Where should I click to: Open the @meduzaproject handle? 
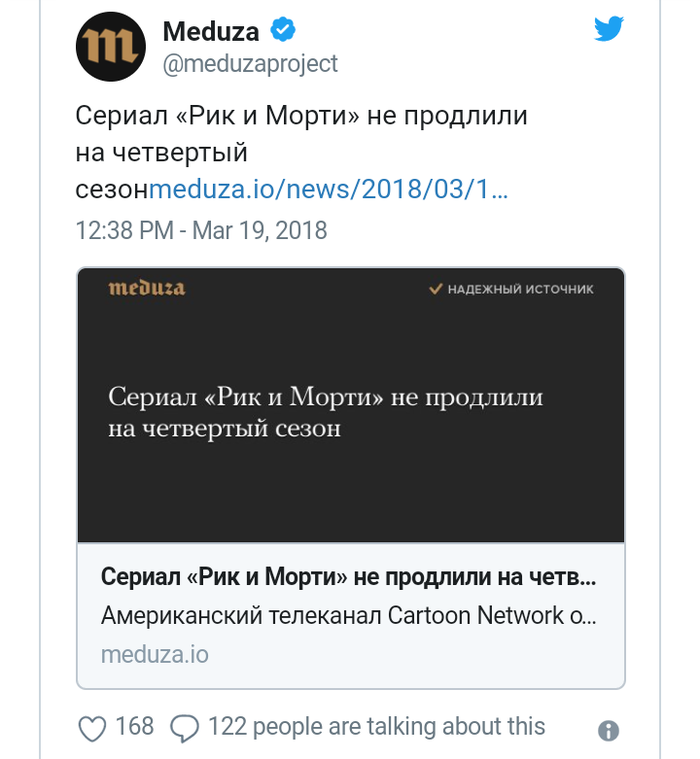[249, 64]
